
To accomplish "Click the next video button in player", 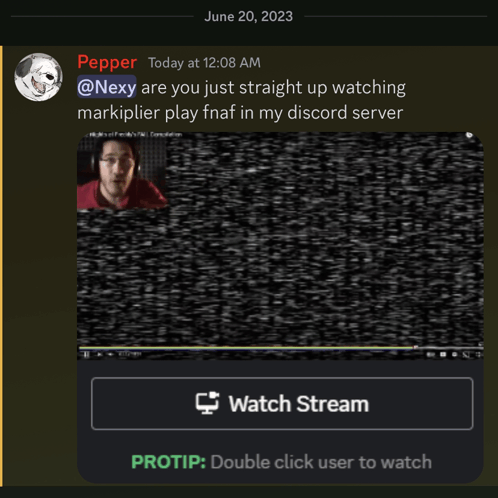I will point(99,354).
